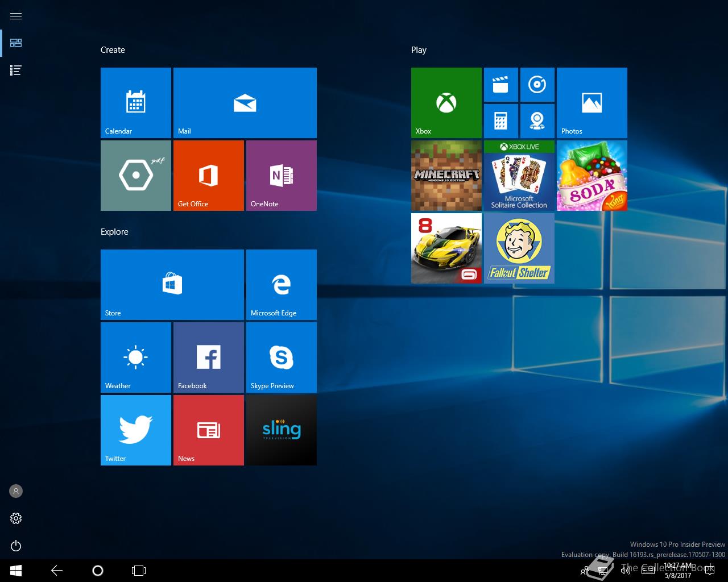Open the Store tile
The width and height of the screenshot is (728, 582).
pos(172,285)
